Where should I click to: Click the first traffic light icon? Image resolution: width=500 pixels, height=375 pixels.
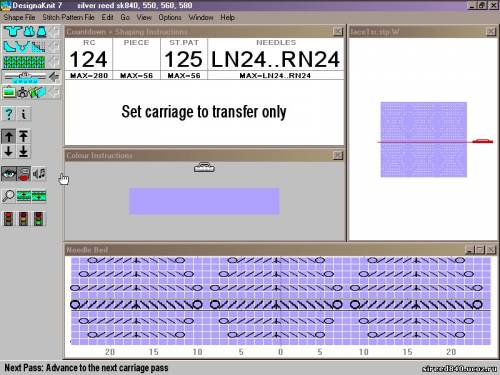coord(8,219)
